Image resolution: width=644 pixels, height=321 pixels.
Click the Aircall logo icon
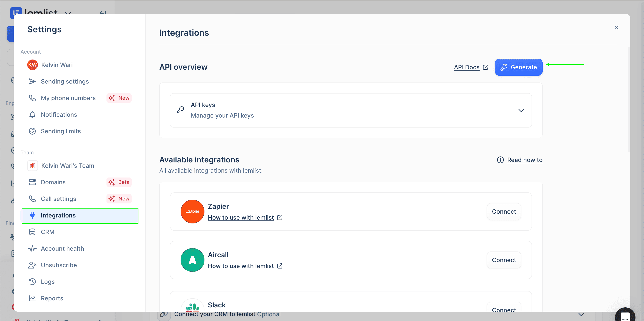192,260
